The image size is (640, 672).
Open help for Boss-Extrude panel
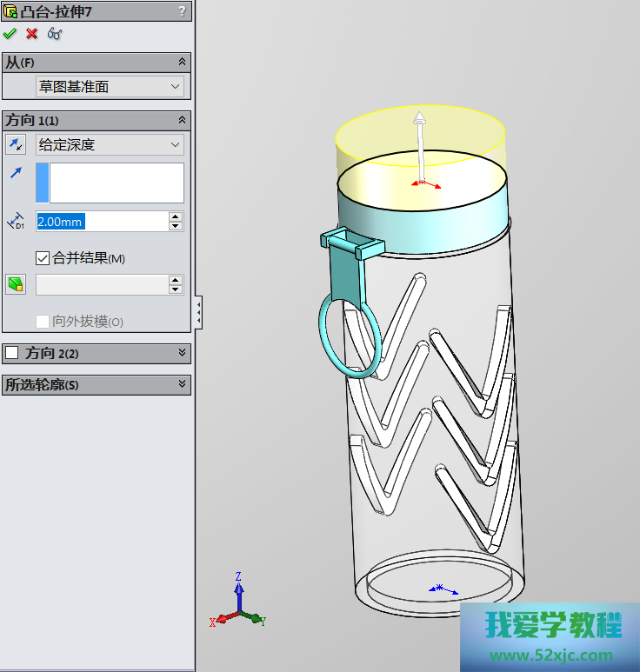(x=181, y=10)
